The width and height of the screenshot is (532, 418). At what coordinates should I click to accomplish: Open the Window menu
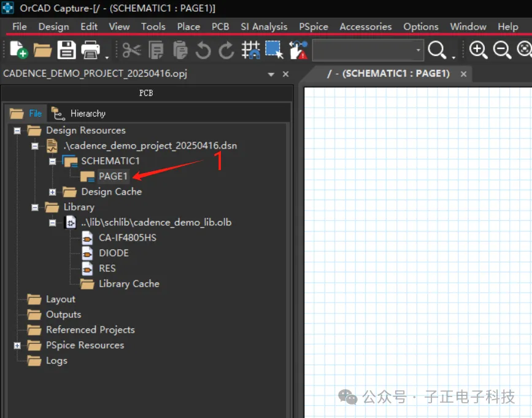[x=468, y=26]
